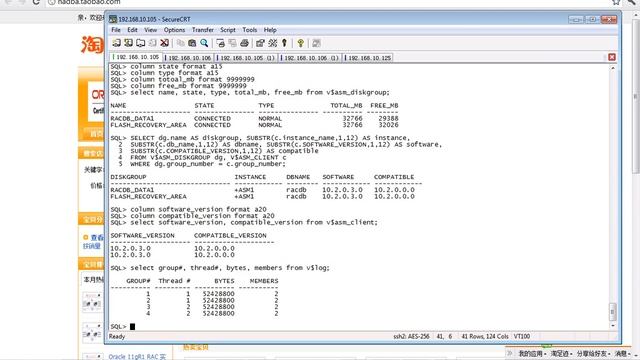The width and height of the screenshot is (640, 360).
Task: Click FREE_MB value 29388
Action: click(388, 118)
